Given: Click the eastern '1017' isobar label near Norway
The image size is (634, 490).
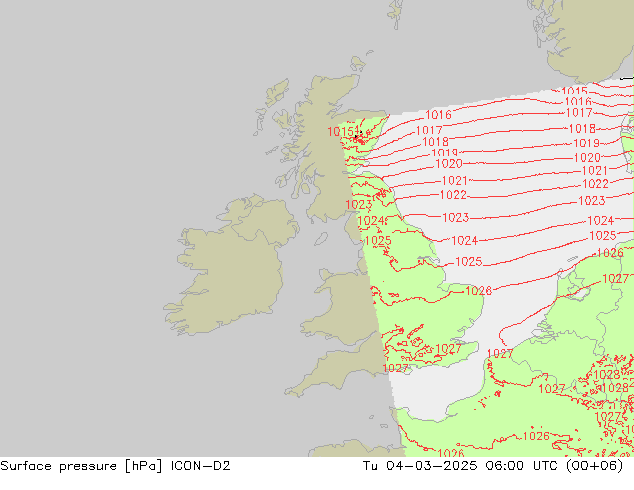Looking at the screenshot, I should point(579,113).
